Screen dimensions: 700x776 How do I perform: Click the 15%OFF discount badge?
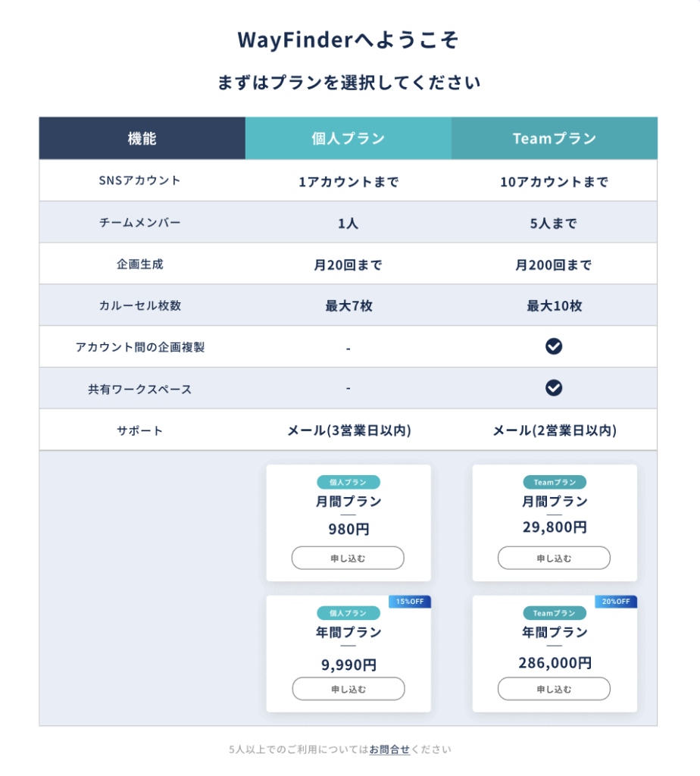tap(410, 602)
